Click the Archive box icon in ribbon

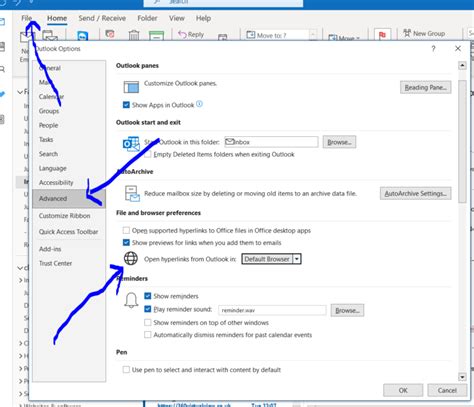[156, 36]
